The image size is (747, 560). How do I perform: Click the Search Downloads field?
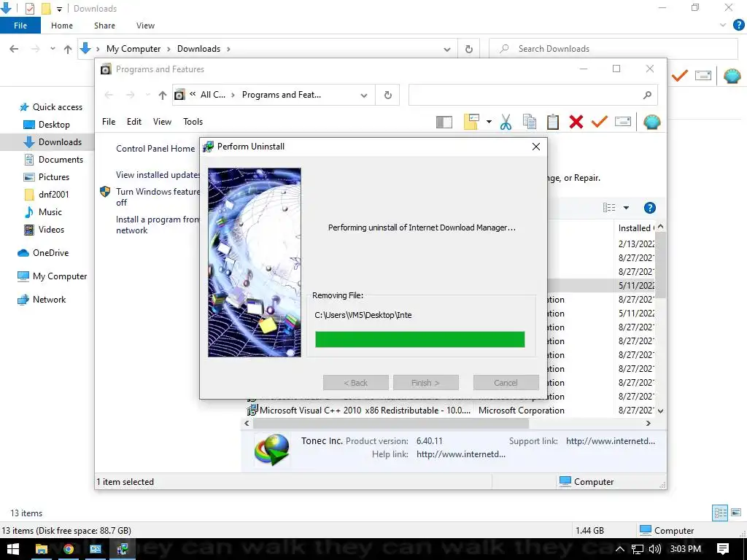tap(614, 49)
